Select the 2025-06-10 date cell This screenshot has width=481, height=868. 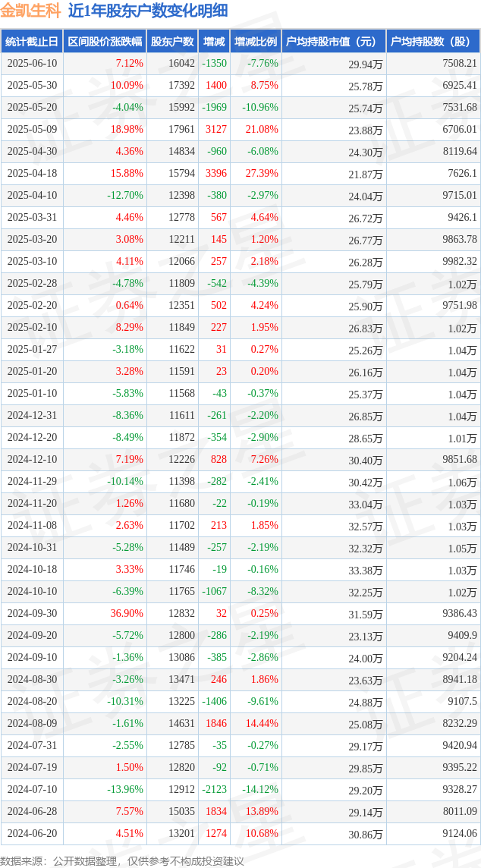pyautogui.click(x=32, y=63)
